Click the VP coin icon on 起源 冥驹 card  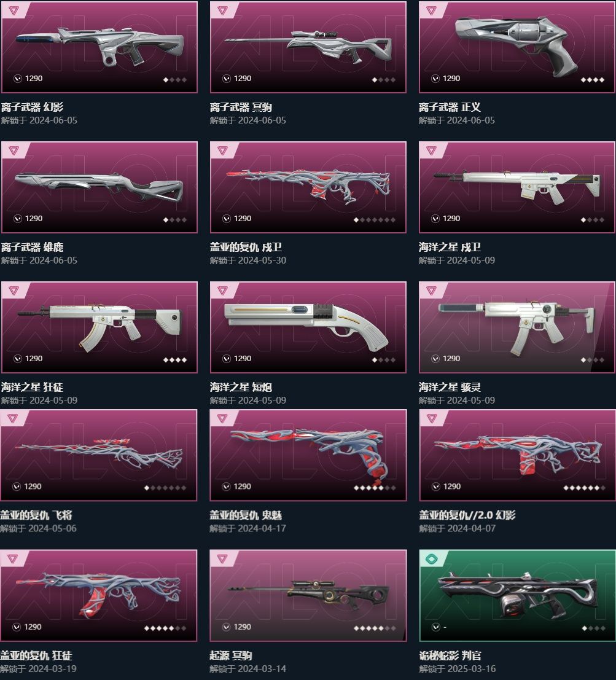coord(226,627)
